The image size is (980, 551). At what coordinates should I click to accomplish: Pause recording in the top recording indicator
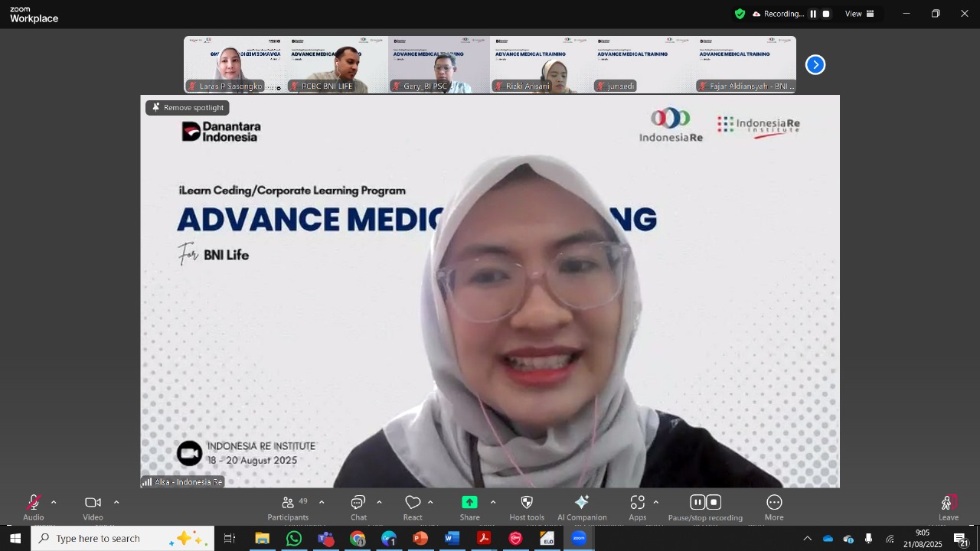pyautogui.click(x=813, y=14)
